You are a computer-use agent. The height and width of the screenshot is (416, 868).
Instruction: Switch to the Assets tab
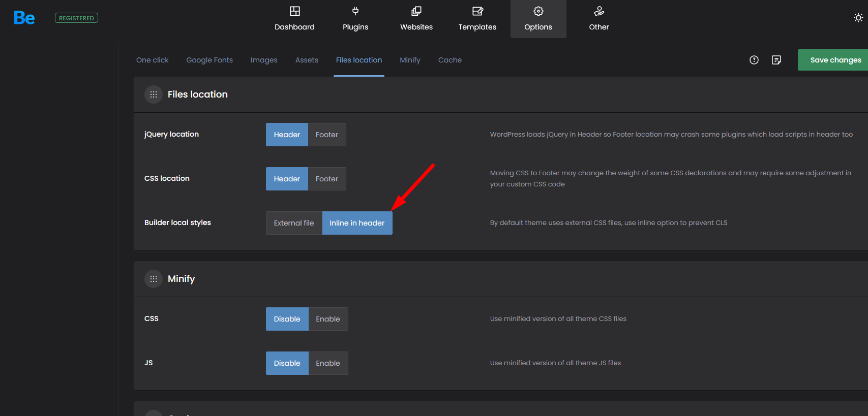(307, 60)
